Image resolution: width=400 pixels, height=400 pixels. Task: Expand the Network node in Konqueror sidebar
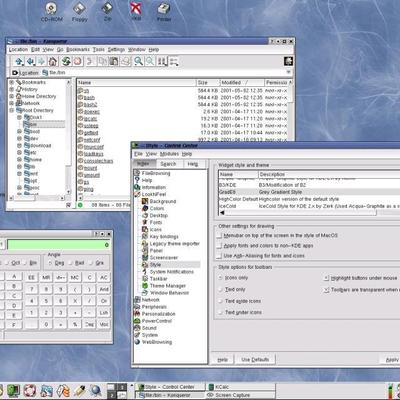[x=12, y=103]
